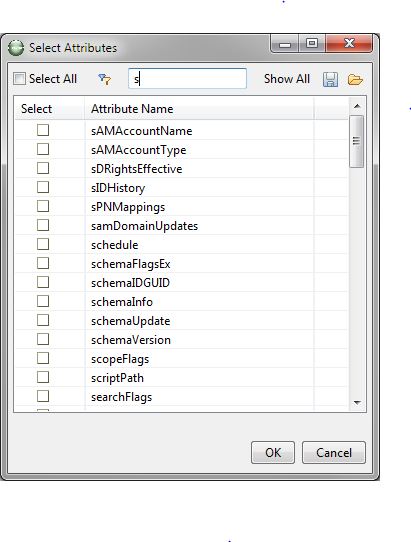Check the sIDHistory attribute box

point(43,187)
